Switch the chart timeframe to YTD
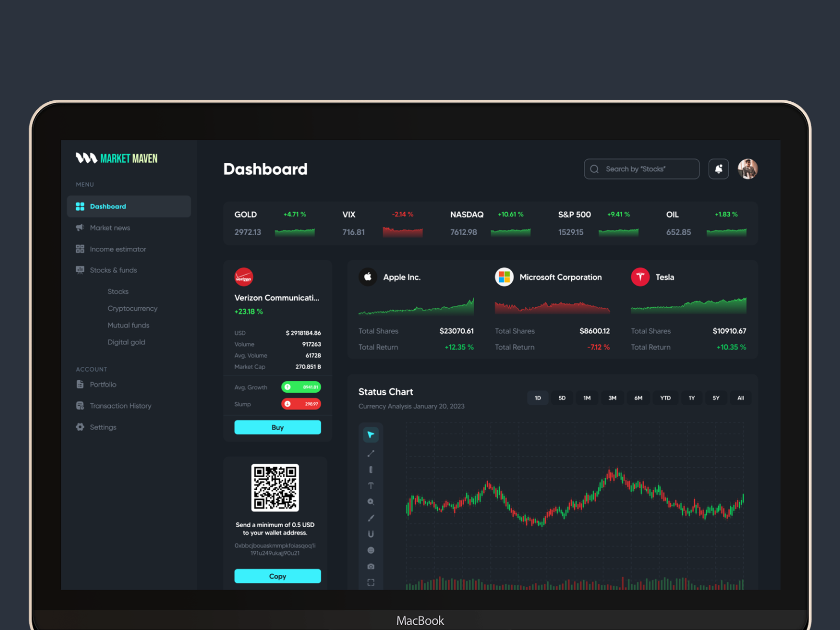 click(665, 398)
